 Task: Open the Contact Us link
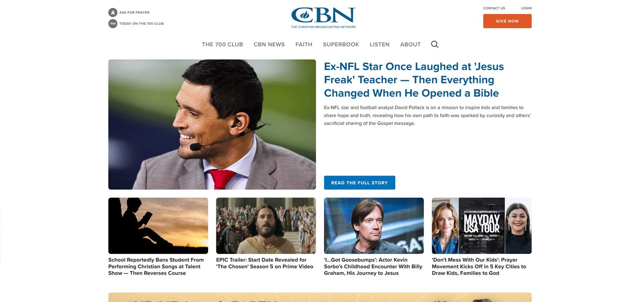(x=494, y=8)
